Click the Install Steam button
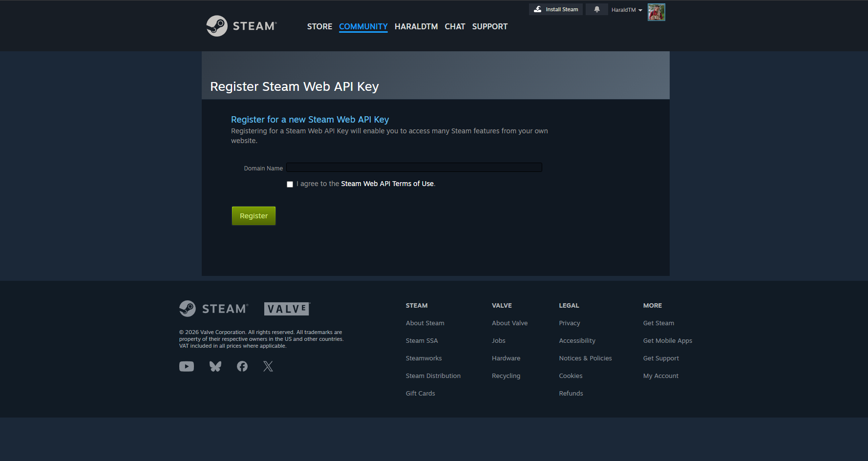This screenshot has width=868, height=461. [555, 9]
